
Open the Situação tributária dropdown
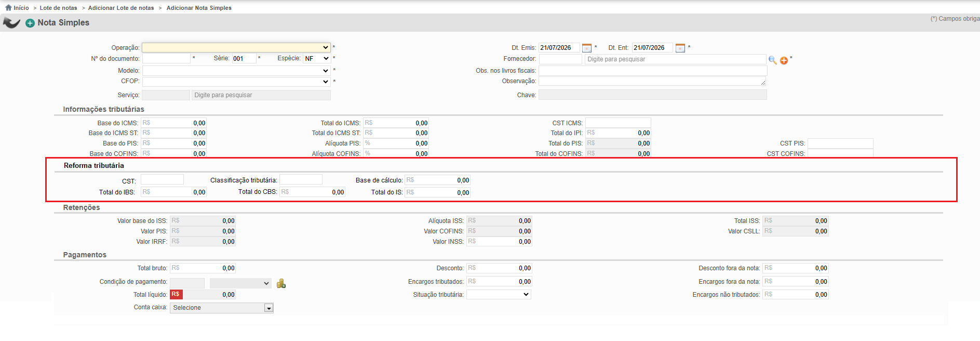499,294
